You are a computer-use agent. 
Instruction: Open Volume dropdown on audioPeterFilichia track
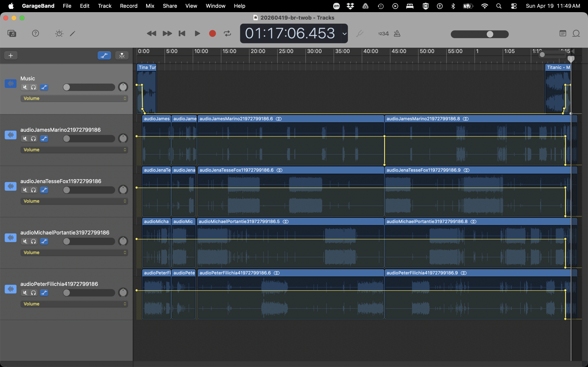click(x=74, y=304)
